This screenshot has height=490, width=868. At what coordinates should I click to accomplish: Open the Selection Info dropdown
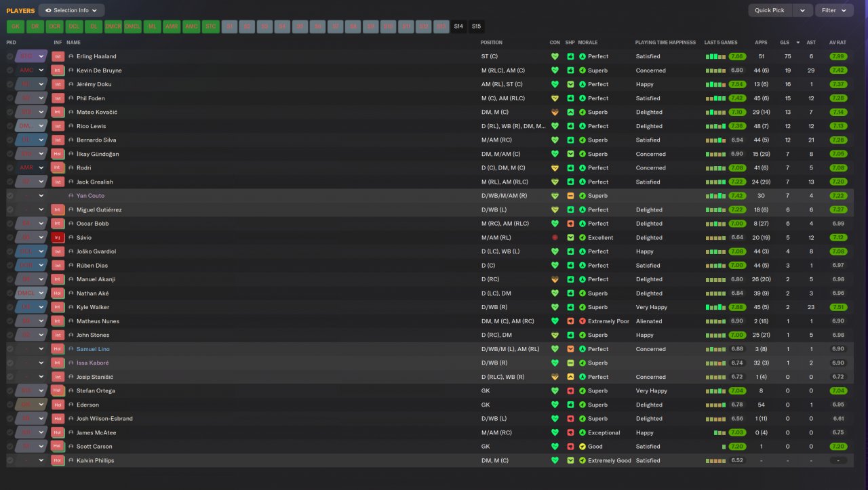[x=71, y=10]
